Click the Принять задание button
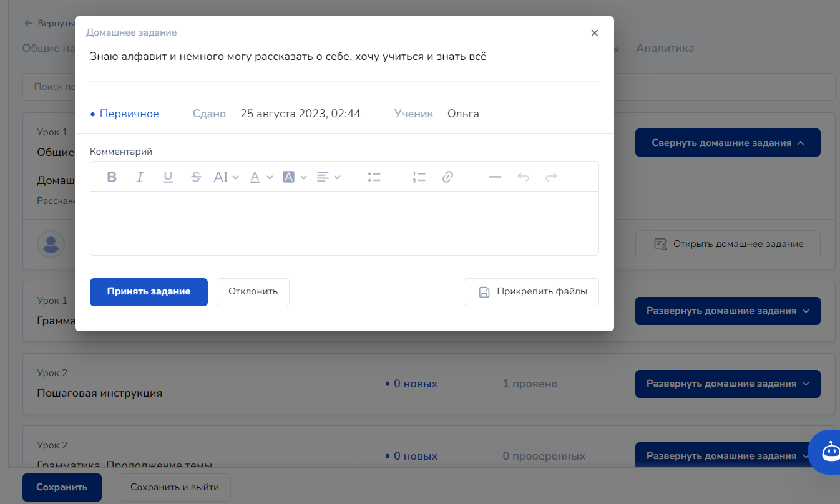This screenshot has width=840, height=504. [149, 292]
